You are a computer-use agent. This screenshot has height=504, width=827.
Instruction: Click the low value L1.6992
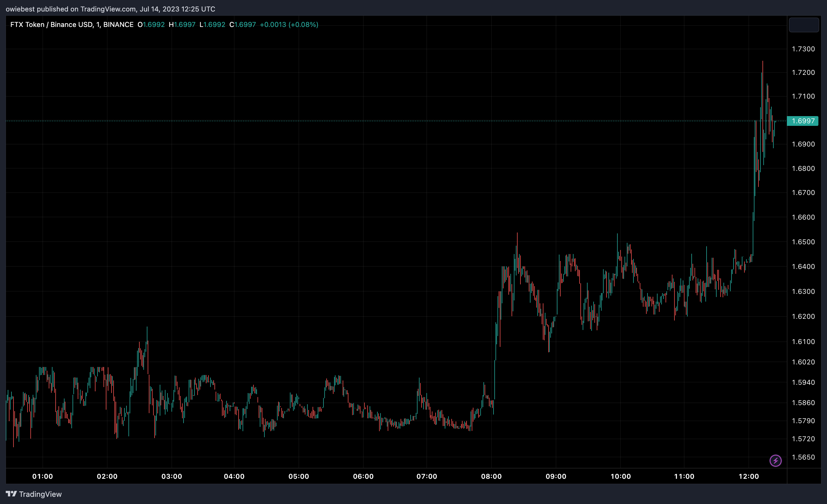tap(212, 24)
